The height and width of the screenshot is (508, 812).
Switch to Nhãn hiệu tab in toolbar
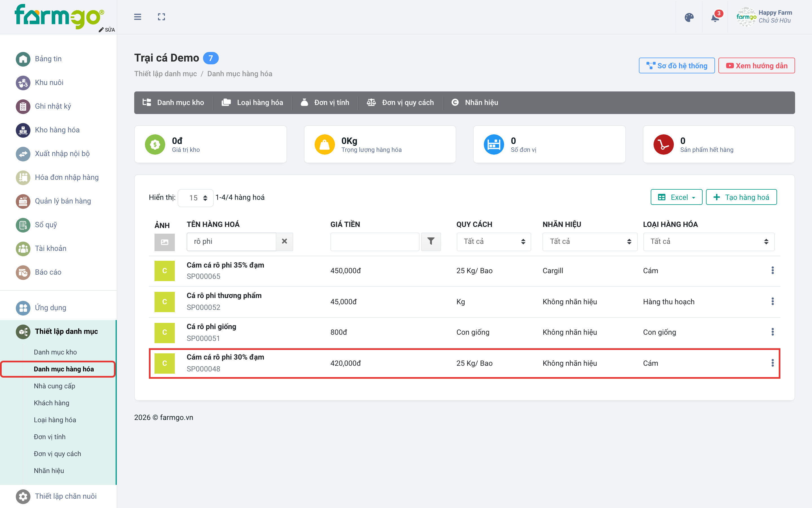click(x=475, y=102)
